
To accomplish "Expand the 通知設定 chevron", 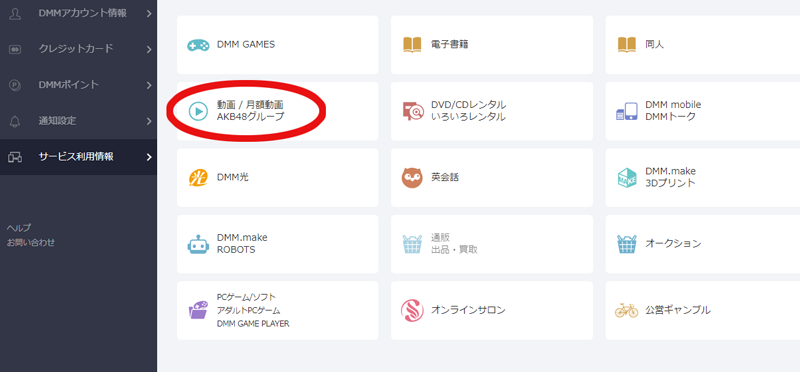I will [148, 121].
